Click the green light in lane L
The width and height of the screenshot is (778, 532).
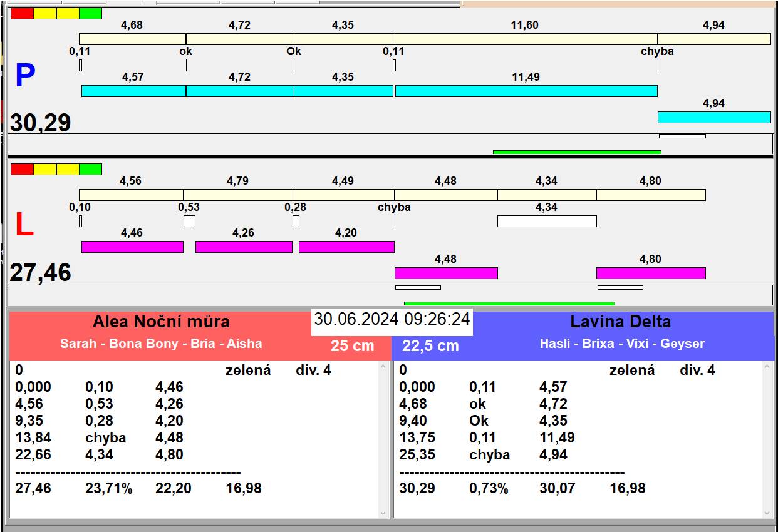(91, 169)
